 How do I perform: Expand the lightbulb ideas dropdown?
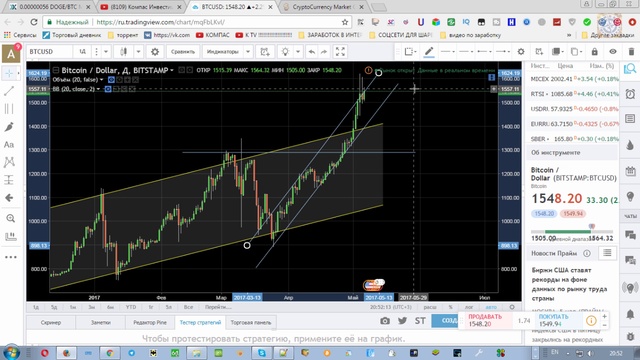point(298,52)
